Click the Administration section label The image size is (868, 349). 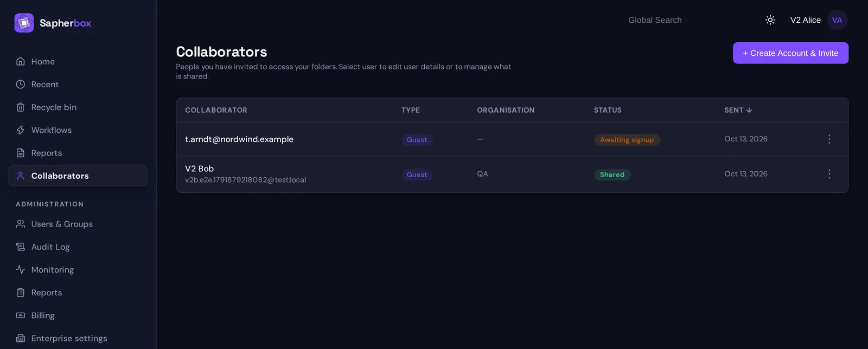[x=49, y=204]
